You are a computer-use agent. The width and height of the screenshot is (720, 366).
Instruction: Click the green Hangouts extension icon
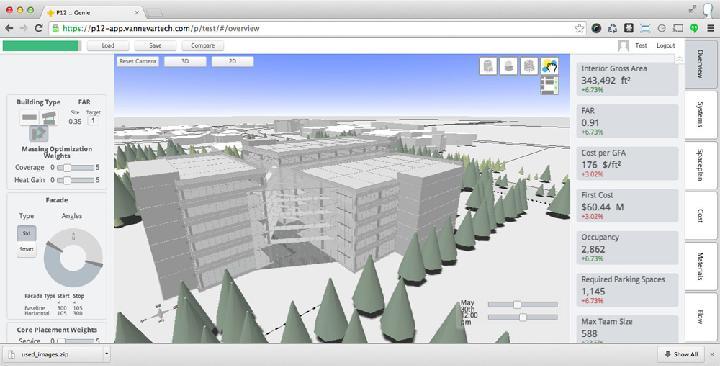694,28
